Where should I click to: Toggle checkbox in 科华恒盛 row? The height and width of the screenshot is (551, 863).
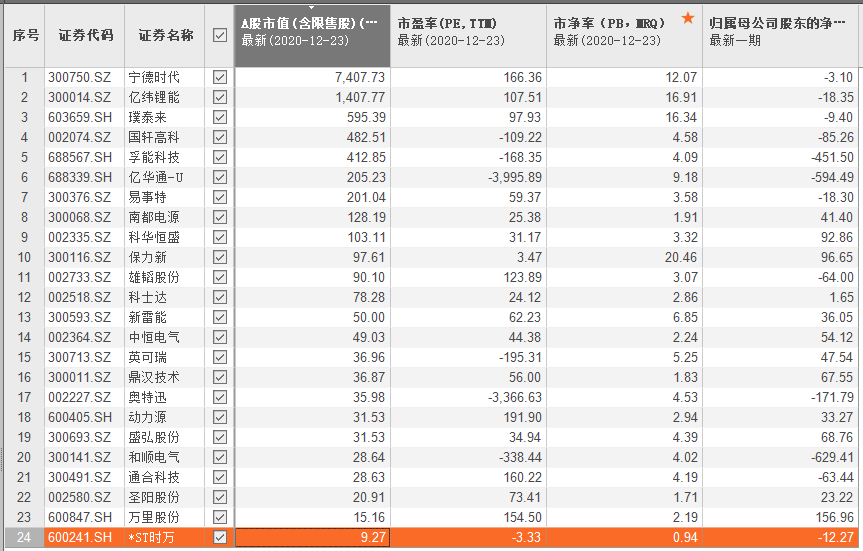[x=220, y=237]
